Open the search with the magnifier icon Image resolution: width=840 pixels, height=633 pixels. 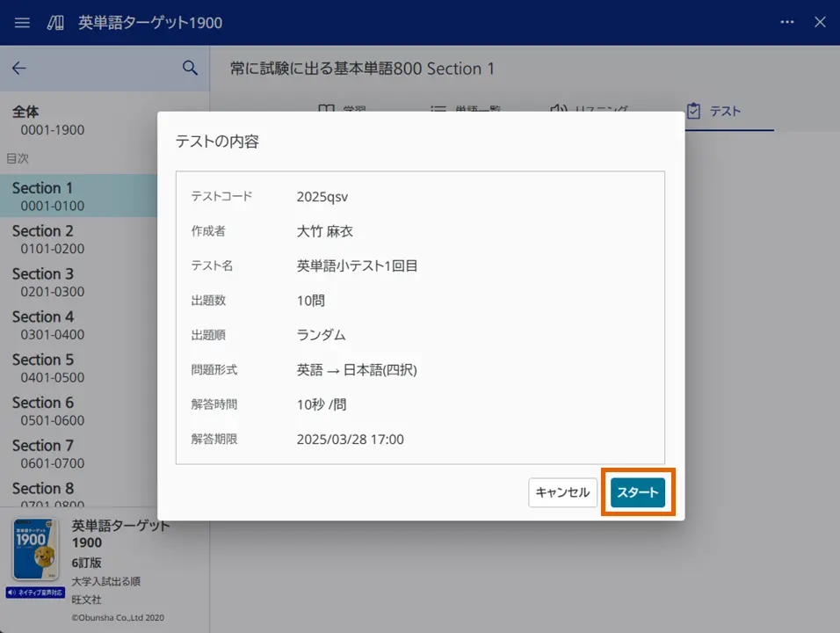pos(190,68)
